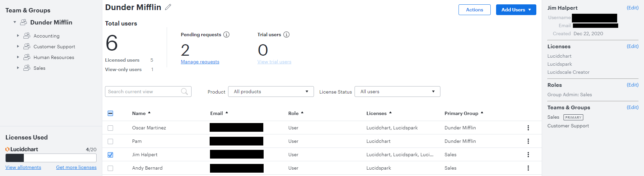The width and height of the screenshot is (644, 176).
Task: Open the License Status All users dropdown
Action: 397,92
